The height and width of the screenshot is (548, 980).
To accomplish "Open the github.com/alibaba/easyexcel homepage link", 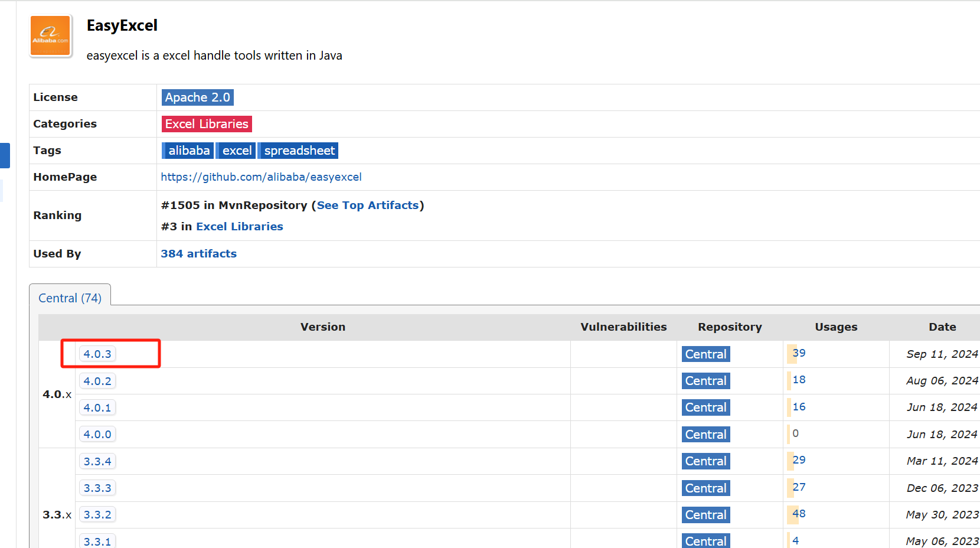I will [x=261, y=177].
